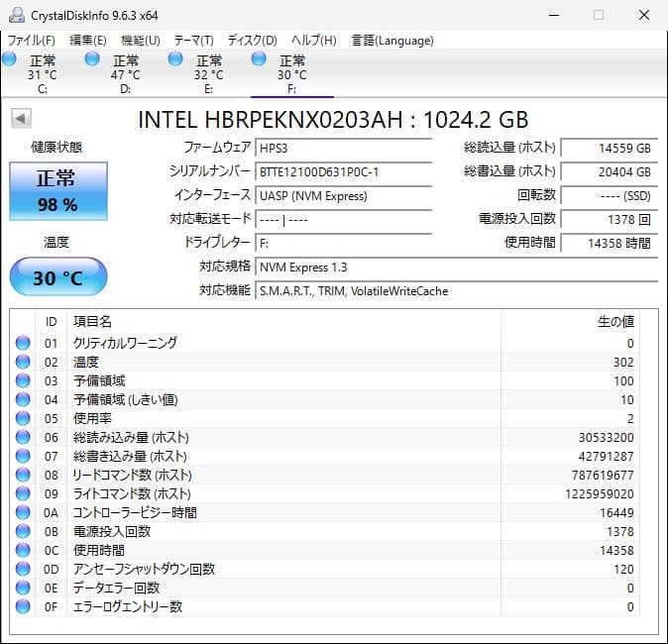
Task: Click the previous disk arrow button
Action: (21, 119)
